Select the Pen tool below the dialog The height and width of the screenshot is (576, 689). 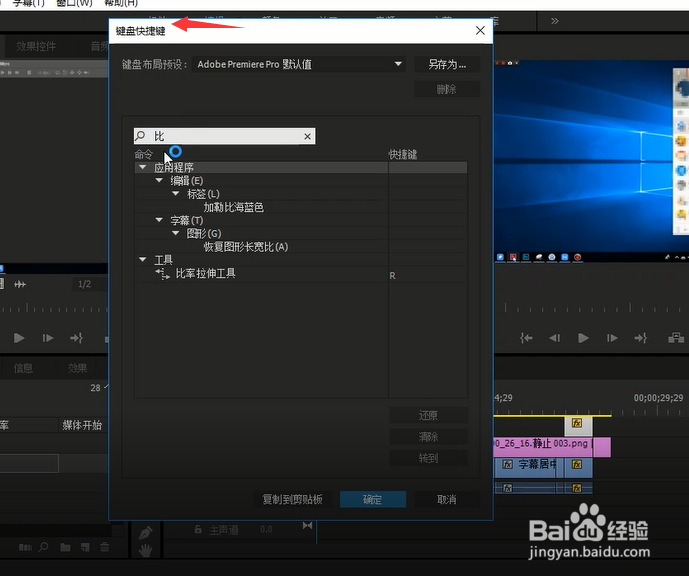[x=145, y=533]
